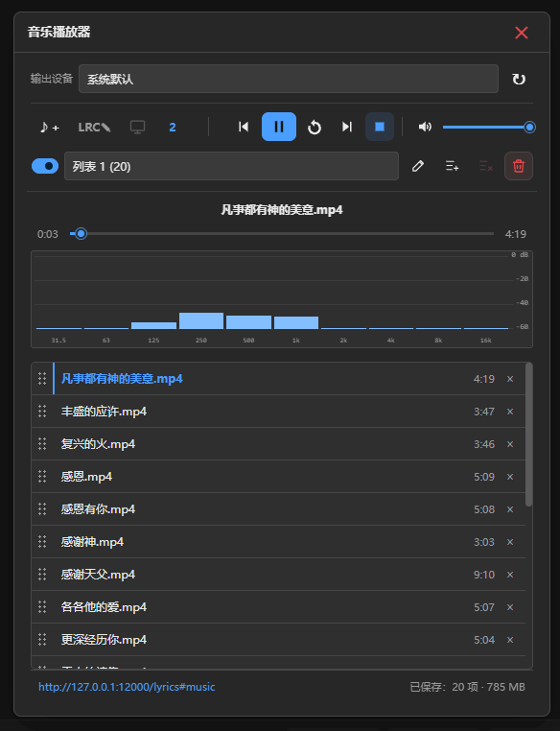The height and width of the screenshot is (731, 560).
Task: Remove 各各他的爱.mp4 from list
Action: 510,607
